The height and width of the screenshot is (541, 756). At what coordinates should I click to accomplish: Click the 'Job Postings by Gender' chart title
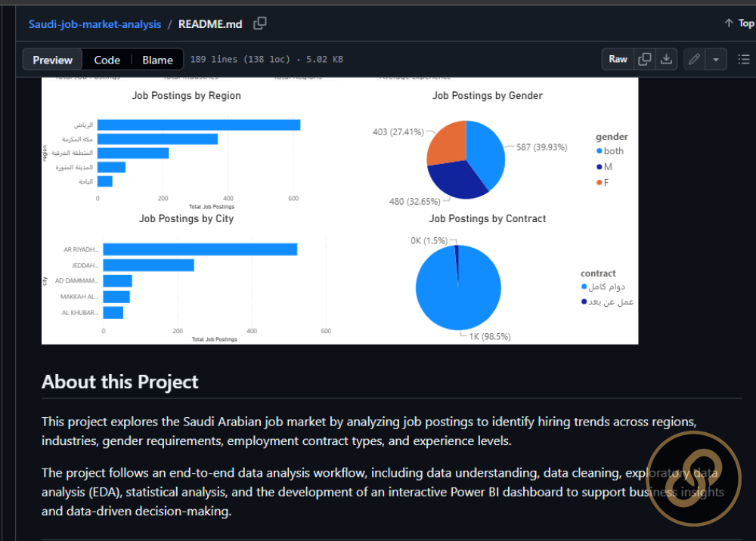pos(488,95)
